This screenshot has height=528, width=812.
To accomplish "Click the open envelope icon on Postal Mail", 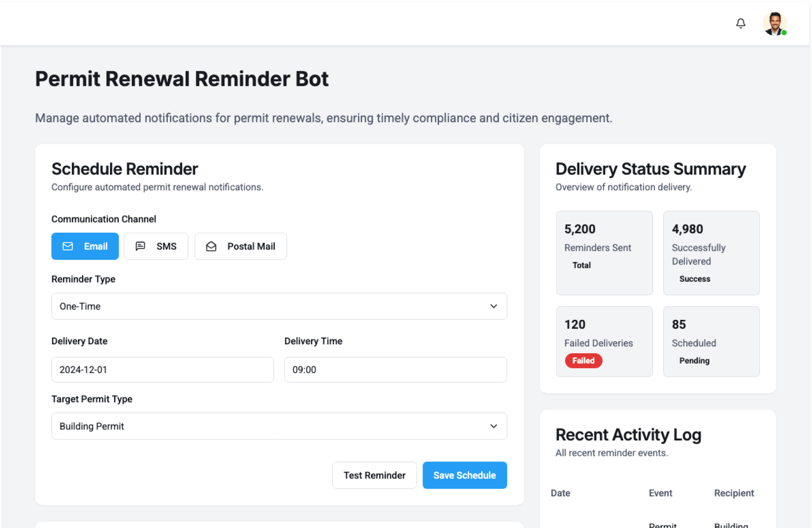I will 211,246.
